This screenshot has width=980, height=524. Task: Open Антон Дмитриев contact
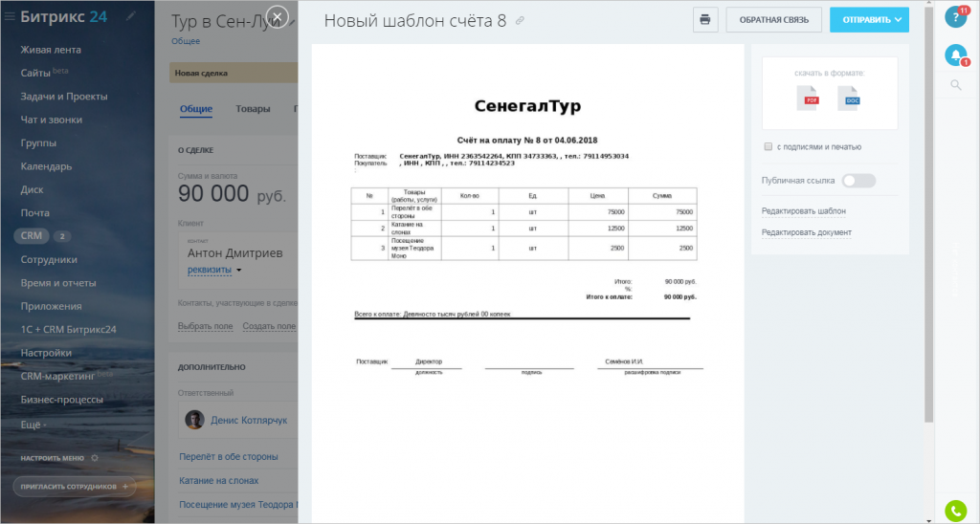[x=235, y=253]
